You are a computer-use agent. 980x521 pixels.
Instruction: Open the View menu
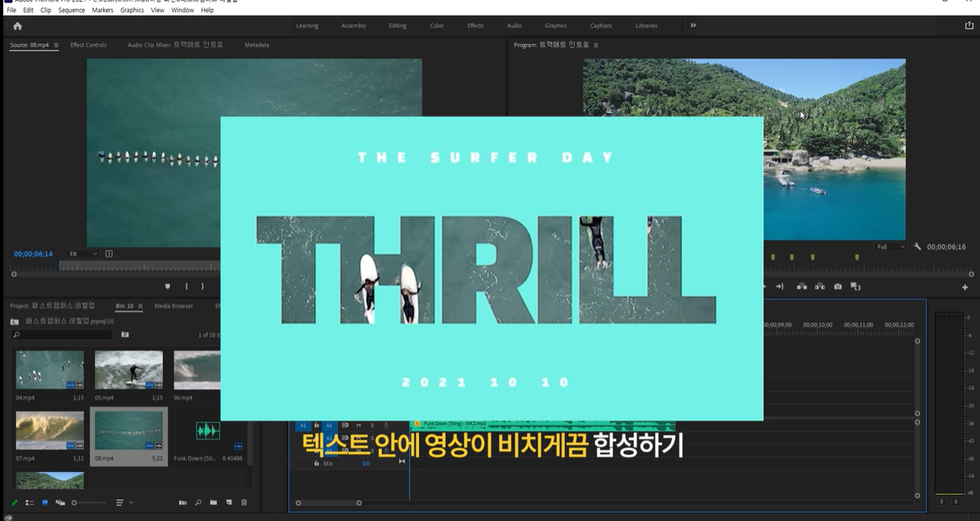click(158, 10)
